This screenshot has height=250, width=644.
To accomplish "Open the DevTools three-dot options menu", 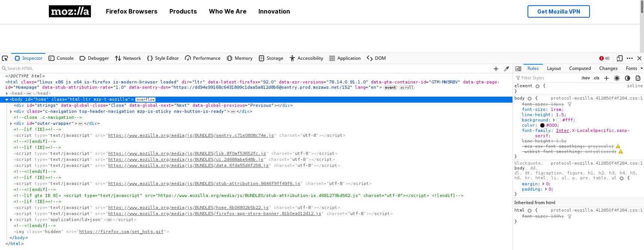I will [630, 58].
